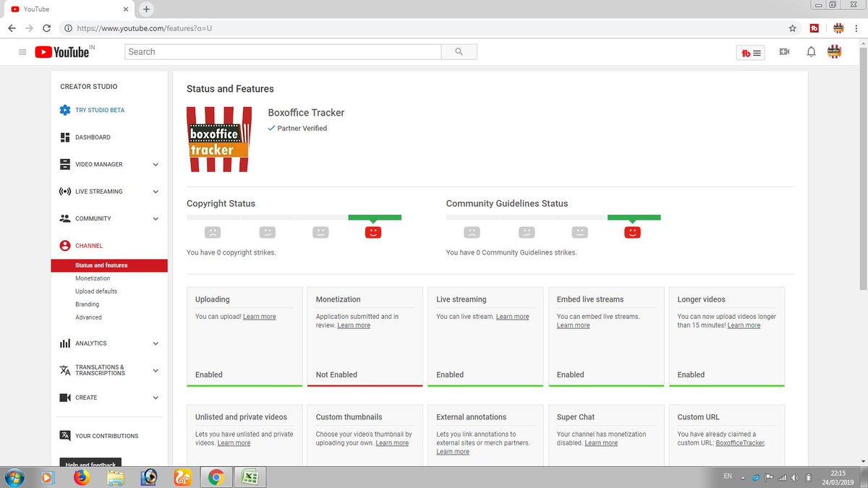Click the search magnifier button
The height and width of the screenshot is (488, 868).
click(459, 52)
